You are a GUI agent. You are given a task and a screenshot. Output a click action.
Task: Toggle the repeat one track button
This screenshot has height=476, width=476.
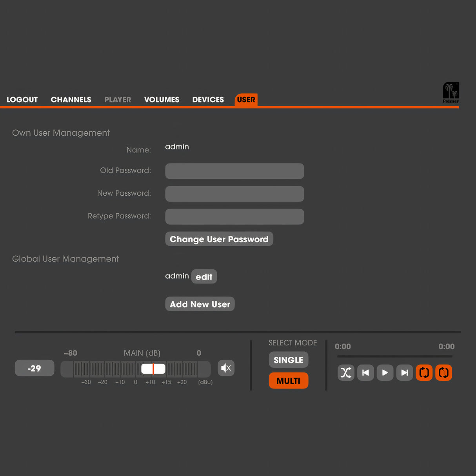tap(443, 372)
